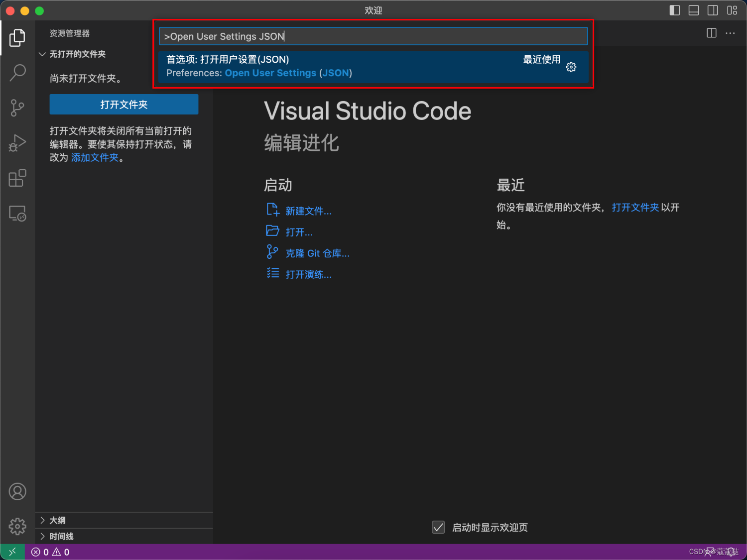Click the command palette input field
Image resolution: width=747 pixels, height=560 pixels.
[x=373, y=36]
